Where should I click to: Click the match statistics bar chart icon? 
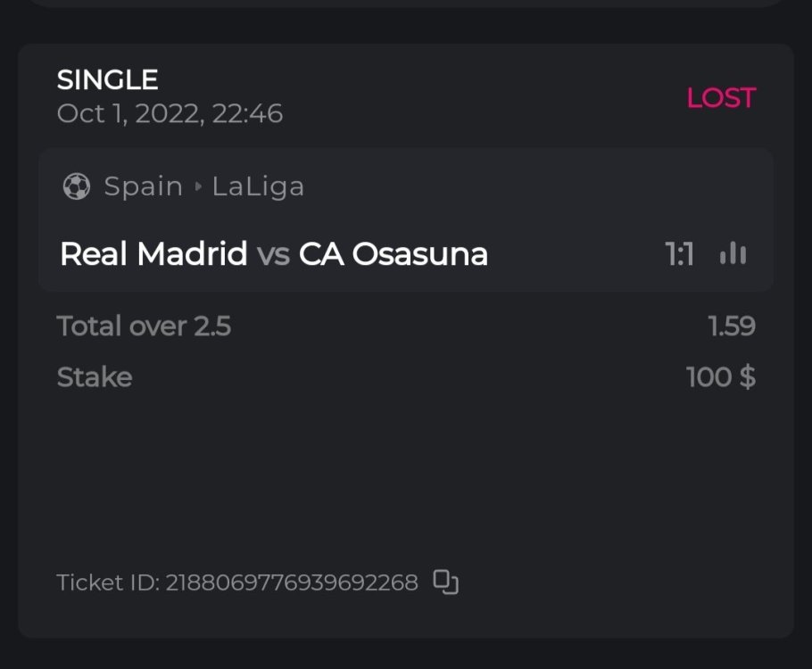[x=733, y=254]
